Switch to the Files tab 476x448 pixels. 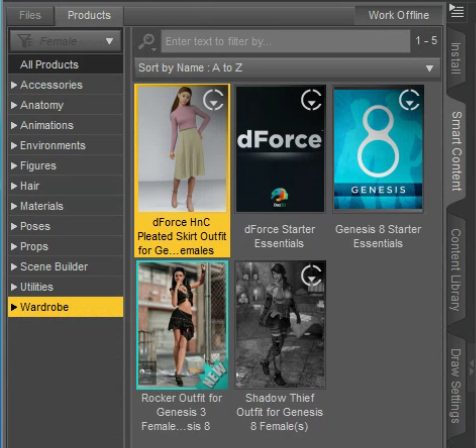(x=30, y=15)
